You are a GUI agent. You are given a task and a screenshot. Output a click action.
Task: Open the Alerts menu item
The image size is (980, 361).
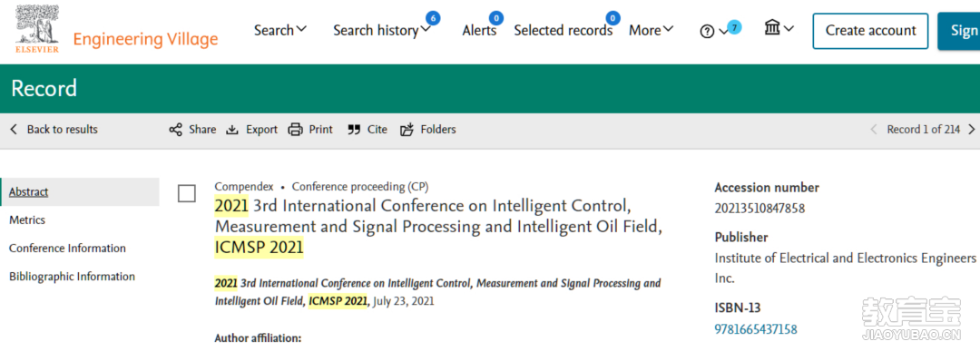click(479, 30)
